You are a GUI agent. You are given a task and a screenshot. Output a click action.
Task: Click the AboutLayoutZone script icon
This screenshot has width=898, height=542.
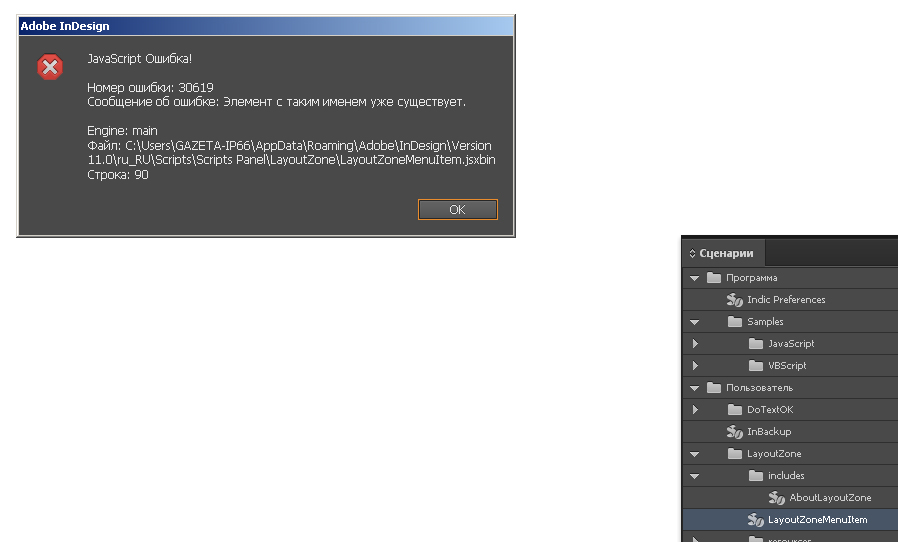777,497
